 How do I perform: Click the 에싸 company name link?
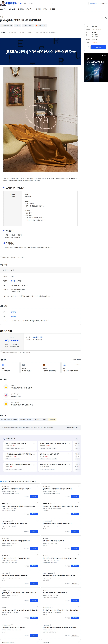pyautogui.click(x=2, y=17)
